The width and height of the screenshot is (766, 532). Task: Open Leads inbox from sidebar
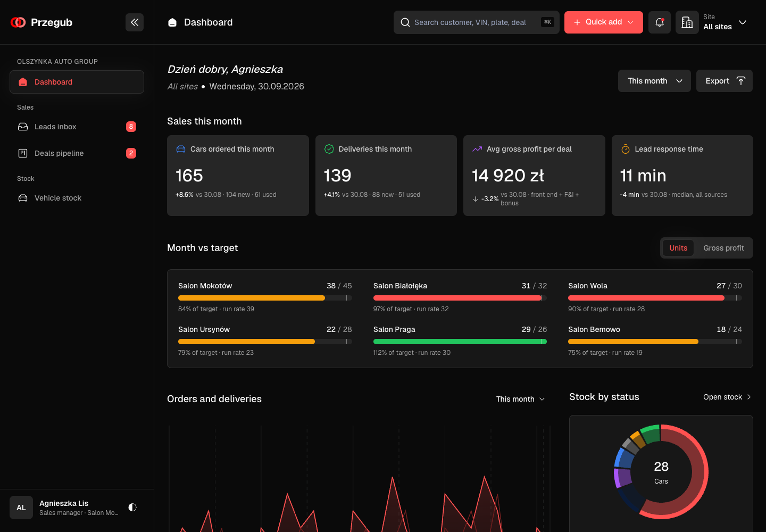[77, 127]
